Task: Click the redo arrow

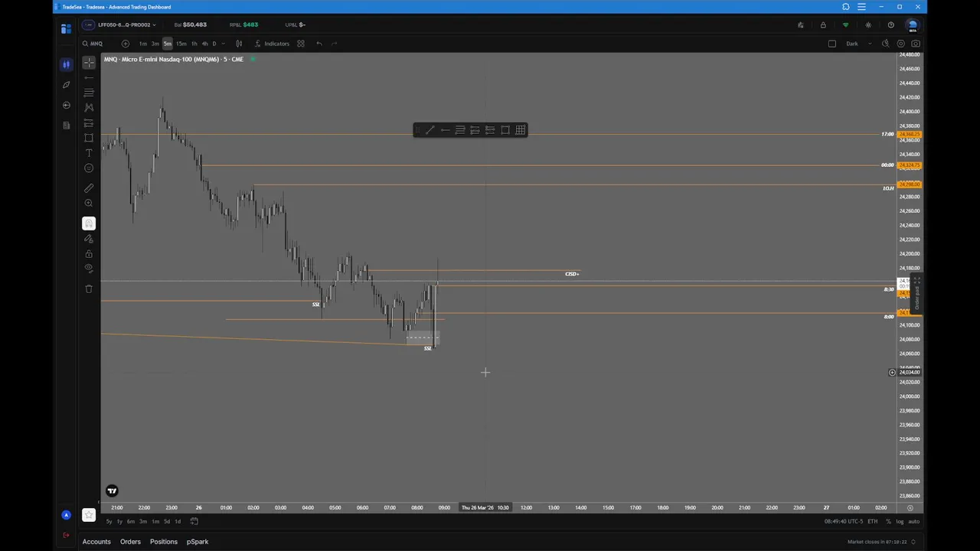Action: pos(335,44)
